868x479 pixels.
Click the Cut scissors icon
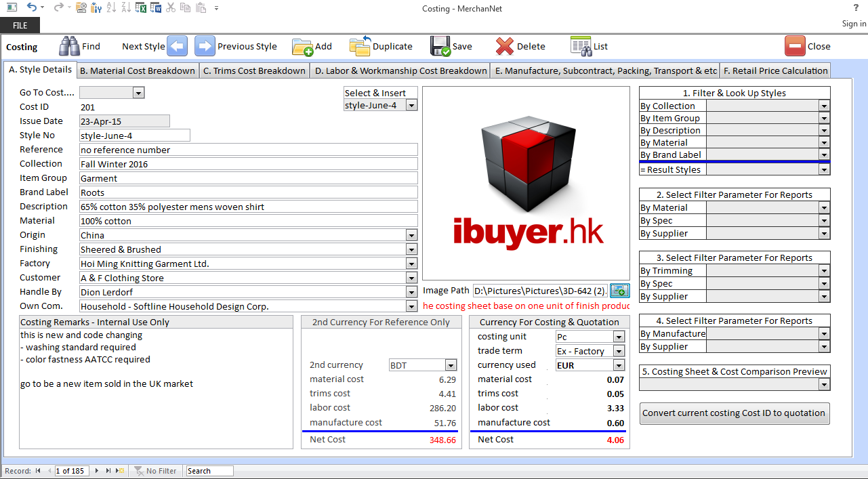pyautogui.click(x=170, y=7)
